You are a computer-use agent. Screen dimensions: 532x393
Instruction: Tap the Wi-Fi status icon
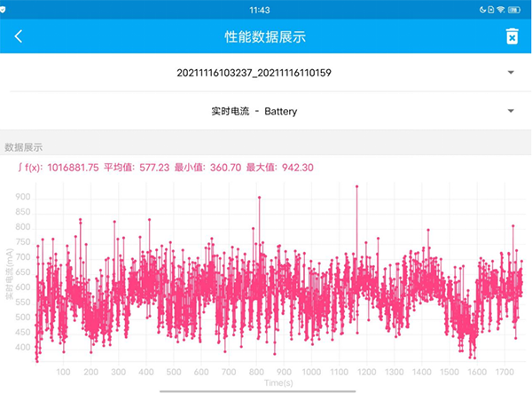501,9
